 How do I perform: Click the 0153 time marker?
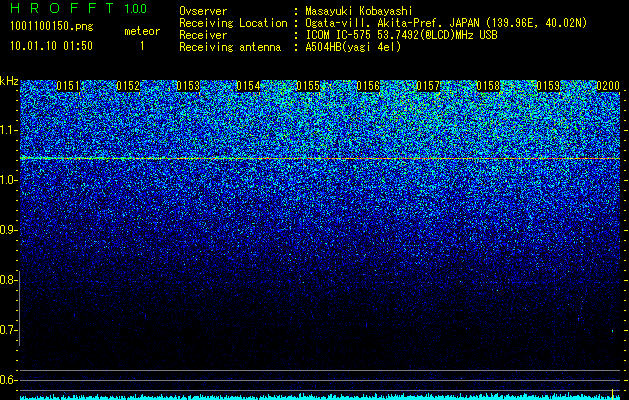188,86
